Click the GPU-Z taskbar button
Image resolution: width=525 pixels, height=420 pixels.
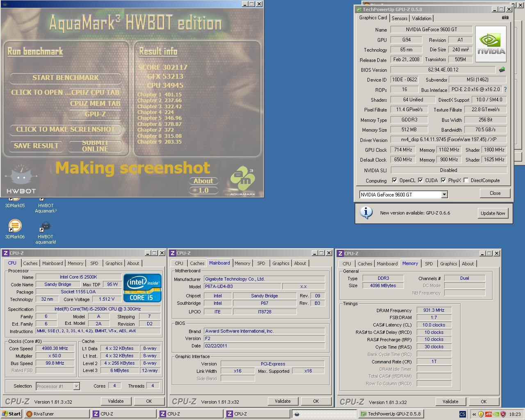click(390, 414)
